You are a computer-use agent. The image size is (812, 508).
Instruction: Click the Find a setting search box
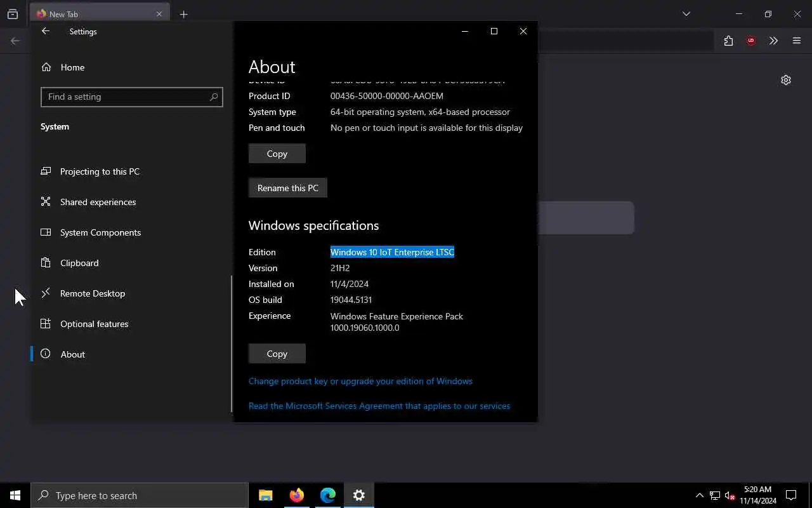pyautogui.click(x=131, y=97)
